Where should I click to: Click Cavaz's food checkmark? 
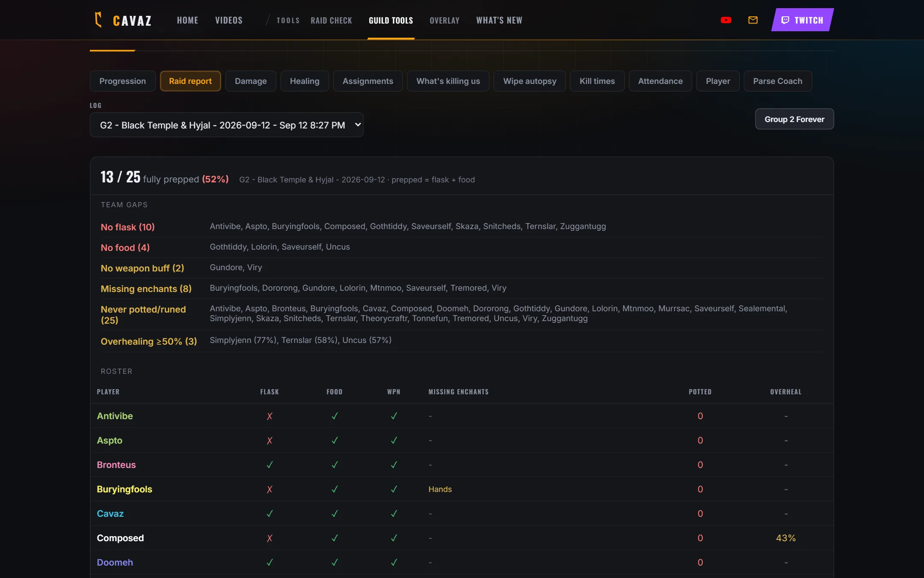tap(335, 514)
